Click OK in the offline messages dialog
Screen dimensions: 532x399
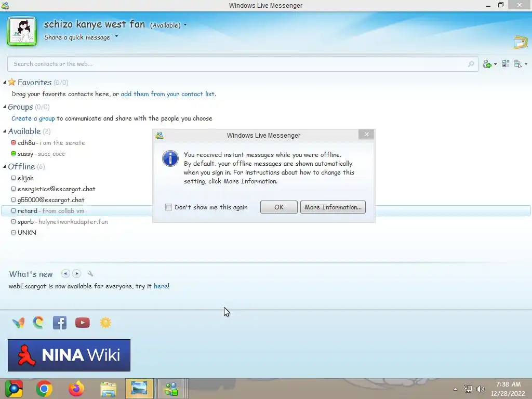(279, 207)
